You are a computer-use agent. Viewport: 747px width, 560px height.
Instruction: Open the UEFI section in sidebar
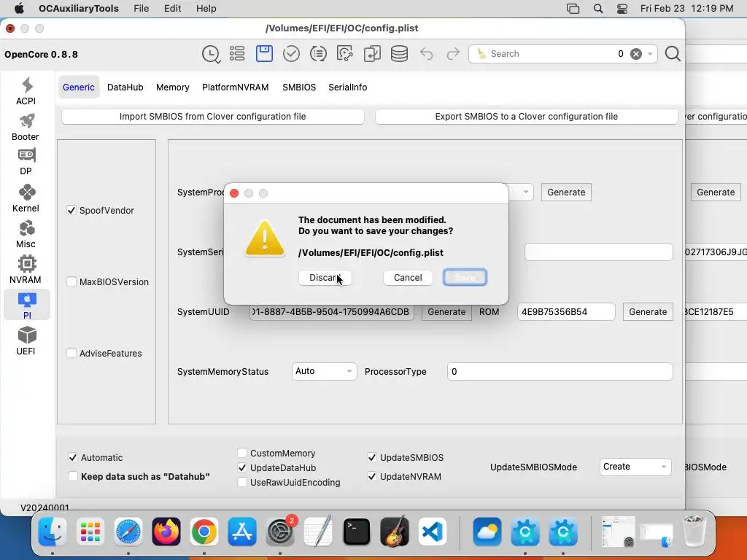pyautogui.click(x=26, y=341)
